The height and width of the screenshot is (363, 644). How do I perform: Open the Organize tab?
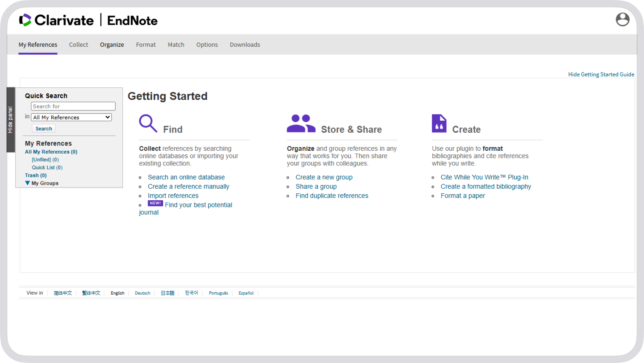112,44
